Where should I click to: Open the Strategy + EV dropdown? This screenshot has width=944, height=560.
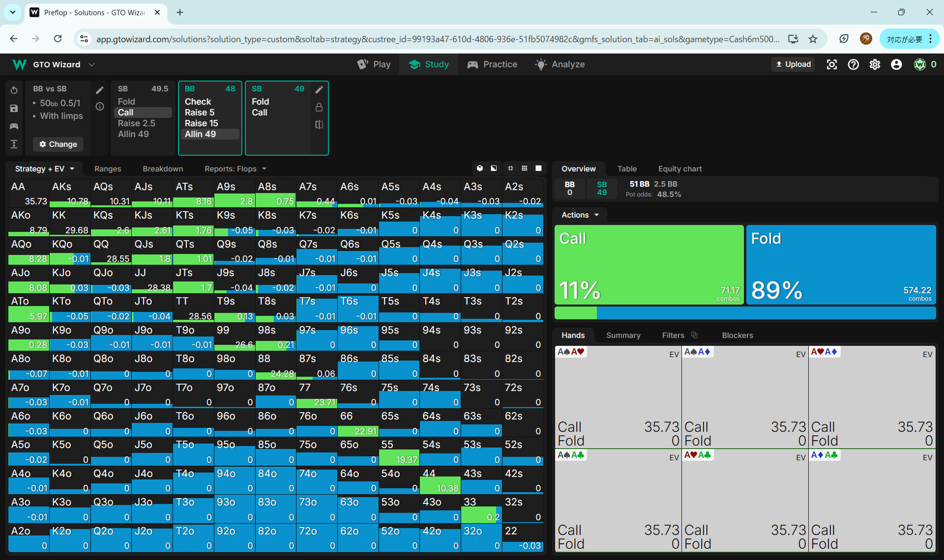[x=45, y=169]
